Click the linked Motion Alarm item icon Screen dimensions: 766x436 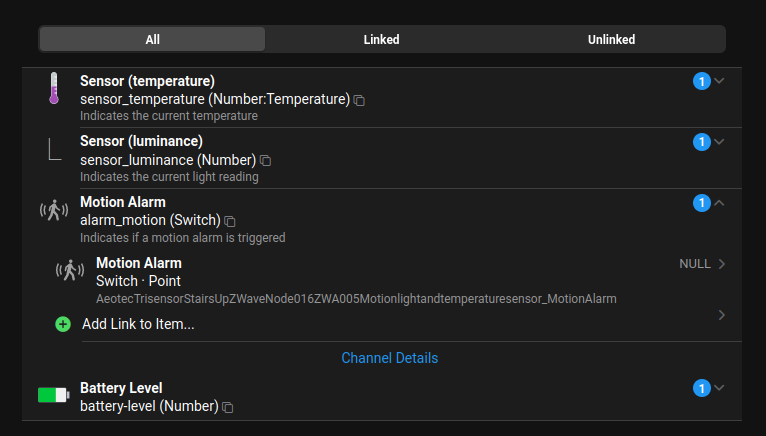(70, 271)
